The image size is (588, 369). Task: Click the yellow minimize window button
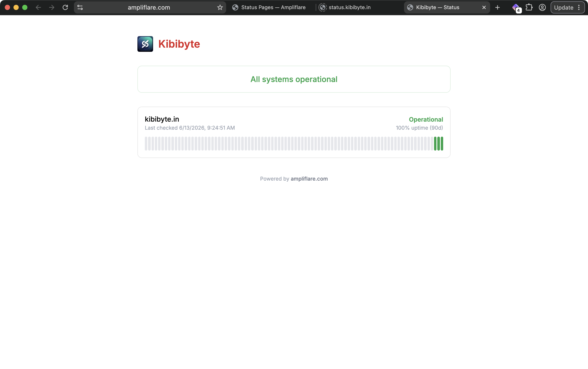pos(16,7)
